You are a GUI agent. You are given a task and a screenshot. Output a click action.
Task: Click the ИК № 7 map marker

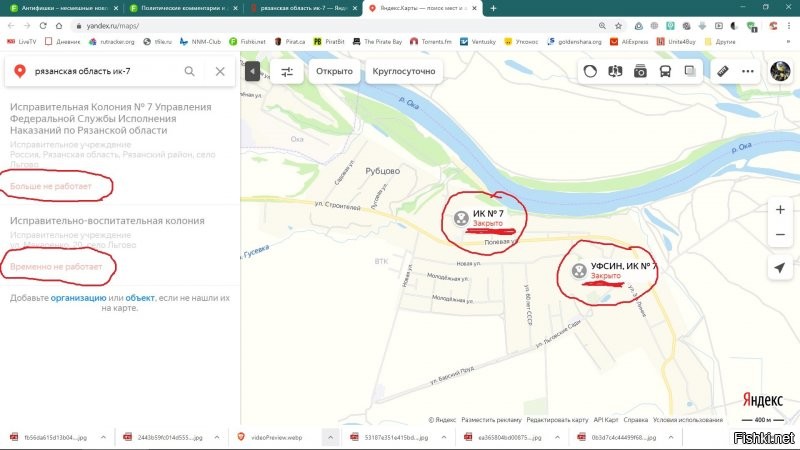pyautogui.click(x=461, y=218)
